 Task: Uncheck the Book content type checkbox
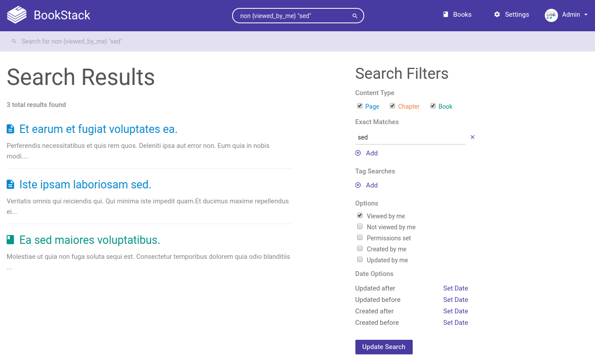point(433,106)
